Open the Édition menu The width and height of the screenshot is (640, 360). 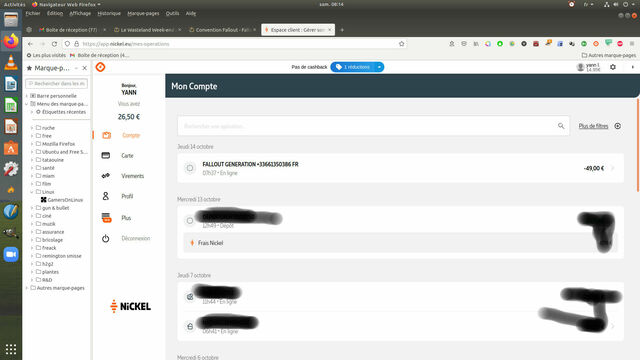coord(55,13)
